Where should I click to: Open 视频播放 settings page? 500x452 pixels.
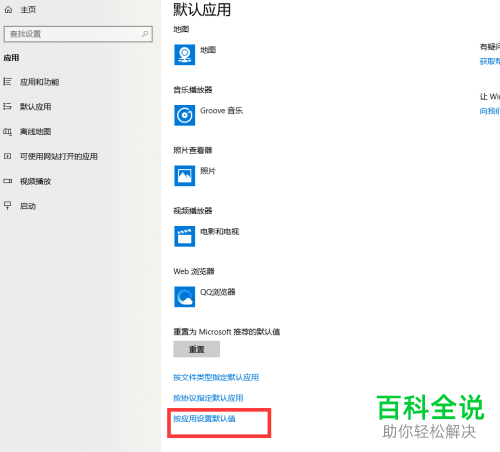pyautogui.click(x=35, y=181)
